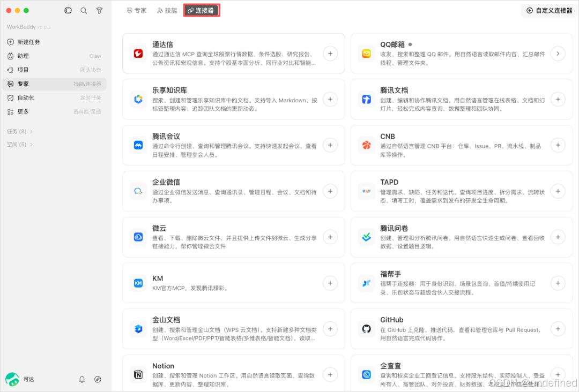Click the 腾讯文档 logo icon

[366, 99]
